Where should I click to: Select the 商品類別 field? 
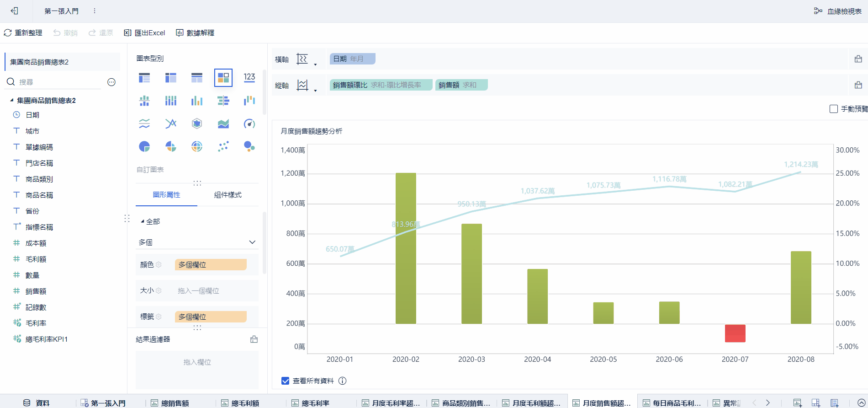tap(39, 179)
